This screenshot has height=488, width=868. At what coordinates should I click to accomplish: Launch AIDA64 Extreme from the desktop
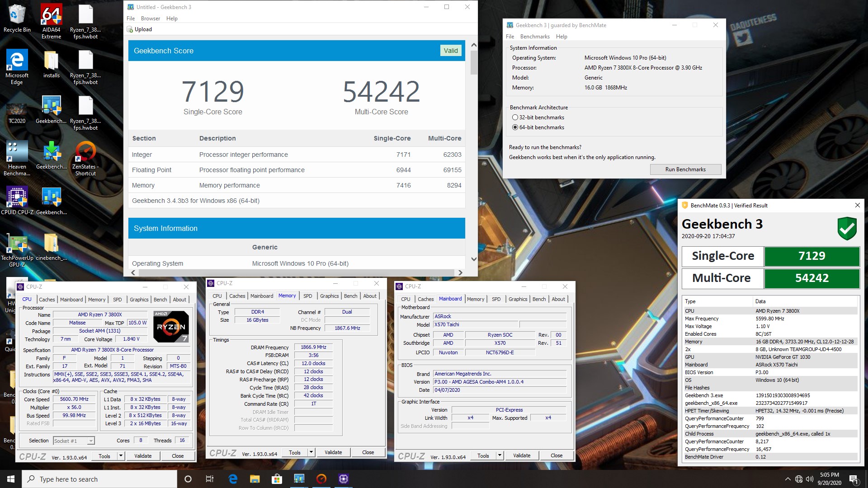(51, 20)
